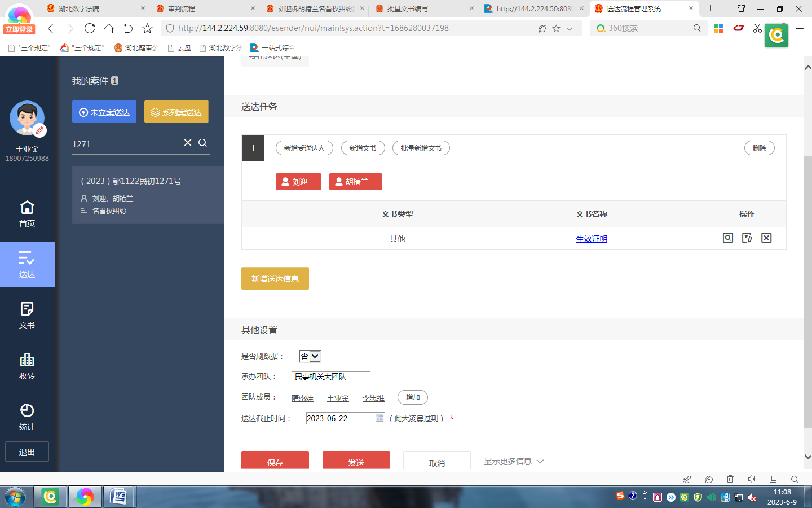Delete 生效证明 with the X icon
The width and height of the screenshot is (812, 508).
pos(766,238)
